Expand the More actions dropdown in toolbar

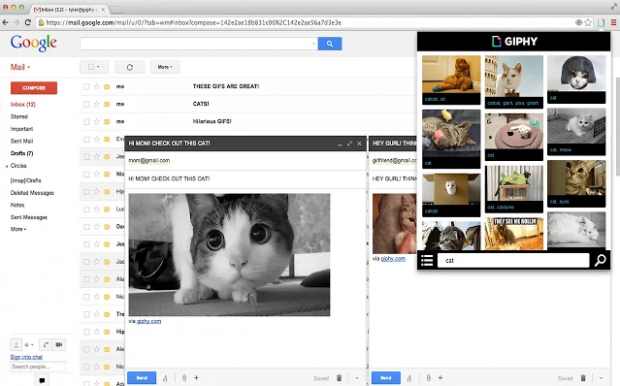point(165,67)
